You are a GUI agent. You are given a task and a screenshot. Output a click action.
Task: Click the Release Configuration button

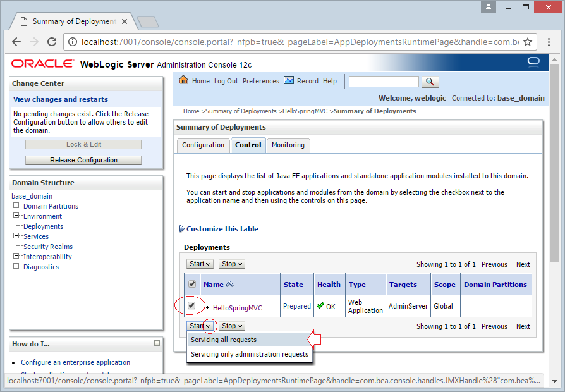(83, 160)
